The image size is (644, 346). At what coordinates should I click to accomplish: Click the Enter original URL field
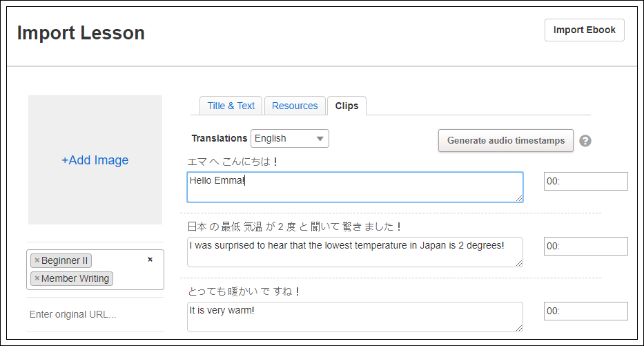[x=95, y=315]
